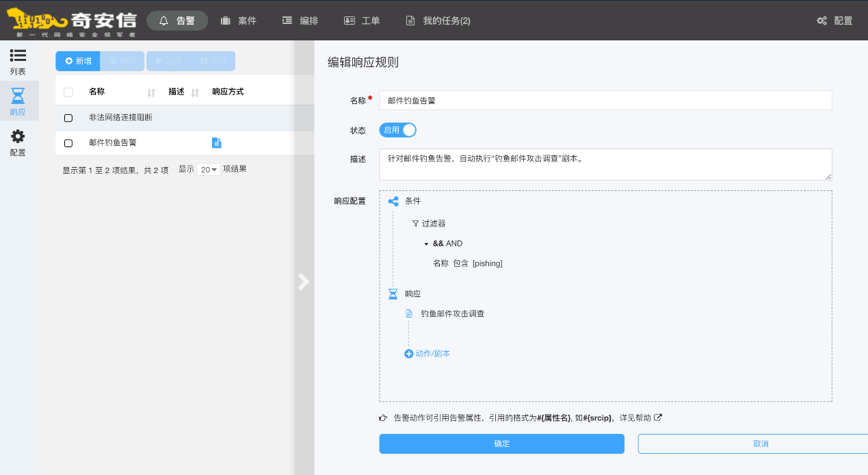Sort by the 描述 column arrows
The image size is (868, 475).
coord(195,92)
